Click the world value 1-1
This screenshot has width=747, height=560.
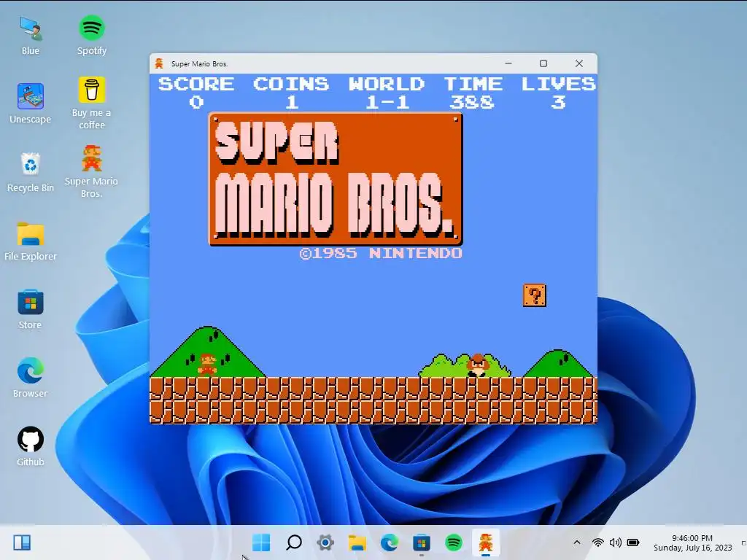tap(387, 102)
